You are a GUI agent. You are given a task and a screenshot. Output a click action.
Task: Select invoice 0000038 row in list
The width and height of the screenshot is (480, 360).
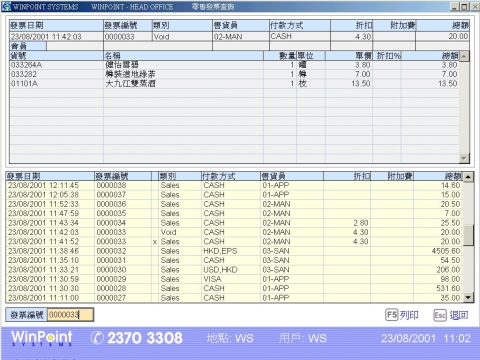click(235, 185)
